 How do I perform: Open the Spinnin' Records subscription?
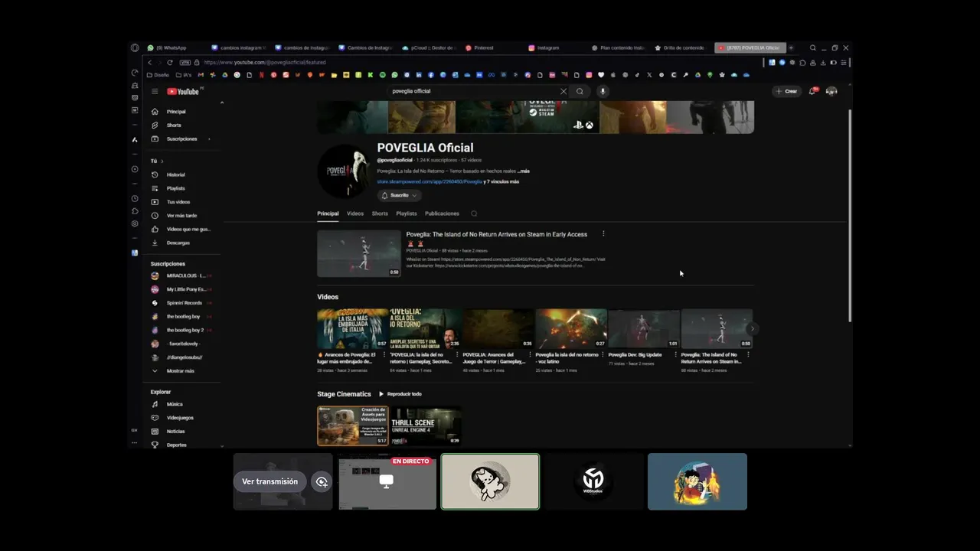184,303
